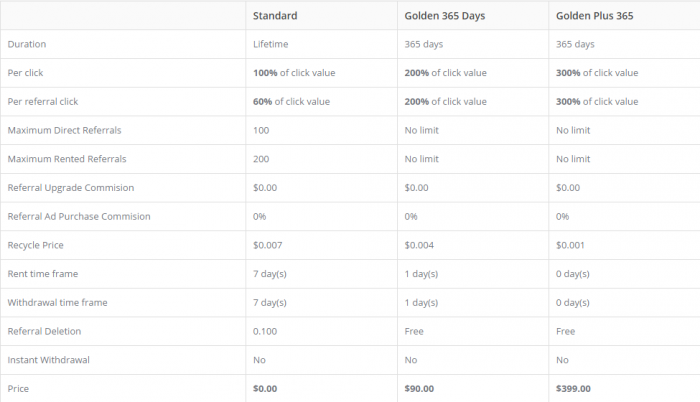Click the Golden Plus 365 header
700x402 pixels.
[x=594, y=16]
